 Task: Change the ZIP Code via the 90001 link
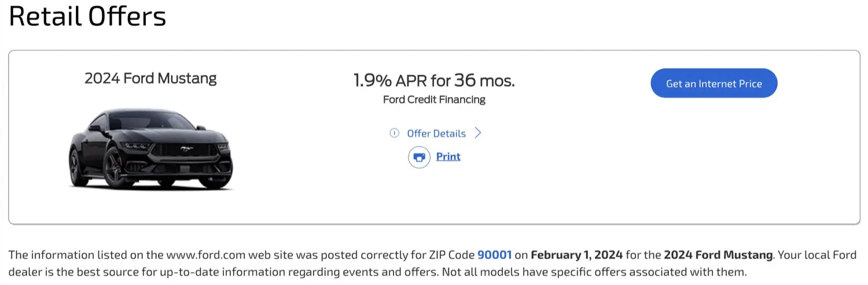494,255
